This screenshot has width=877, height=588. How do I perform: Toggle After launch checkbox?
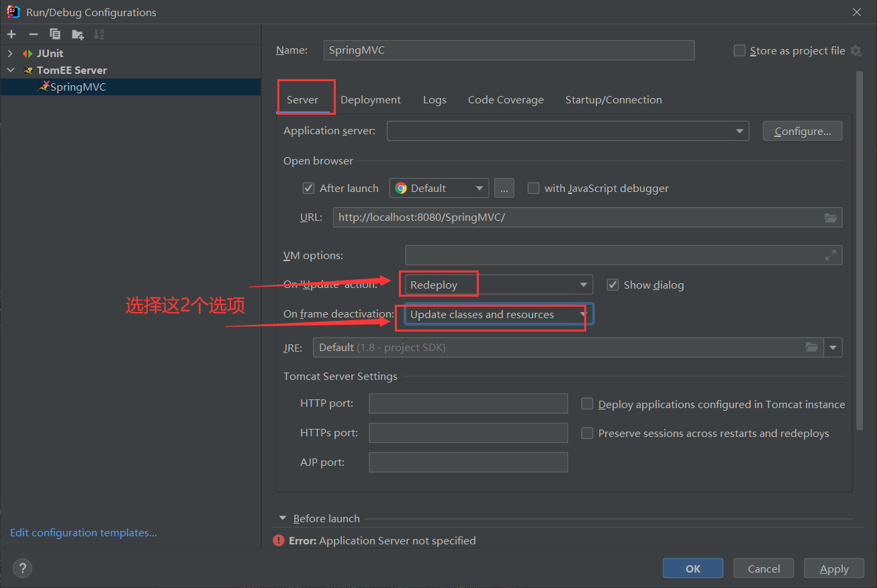pos(309,188)
